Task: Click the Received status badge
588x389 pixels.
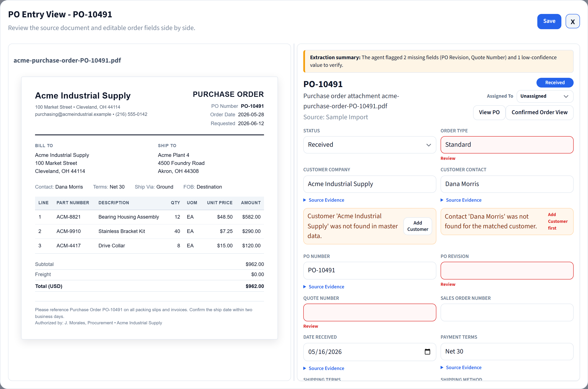Action: pos(555,83)
